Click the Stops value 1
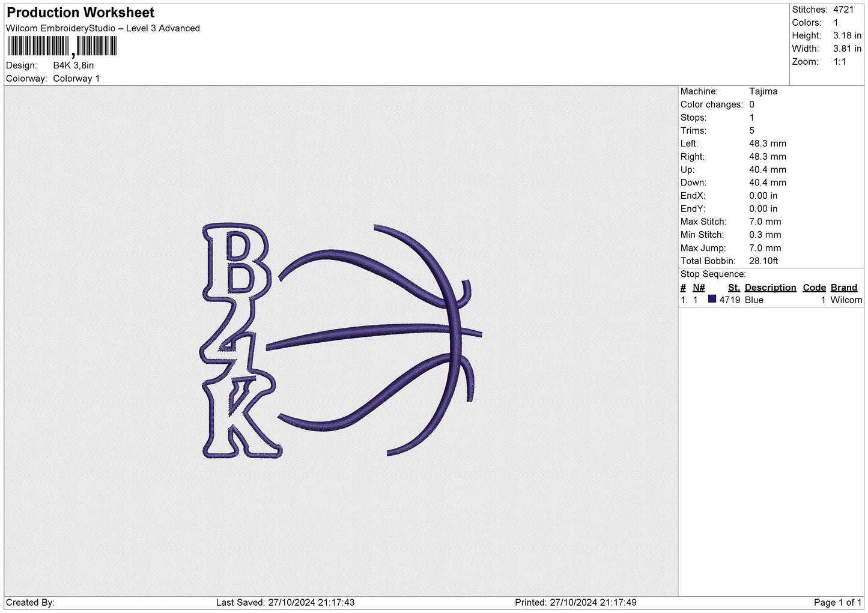868x613 pixels. point(751,118)
